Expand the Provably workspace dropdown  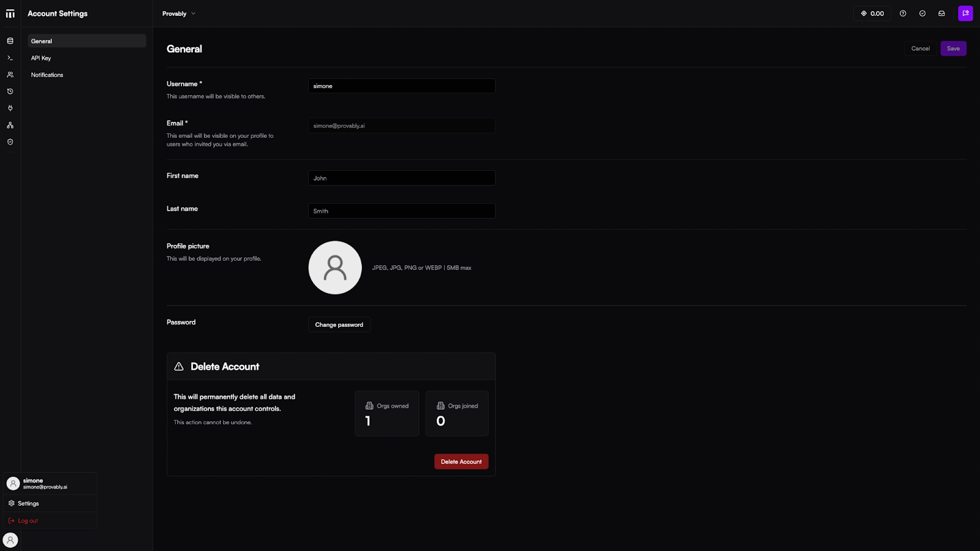pyautogui.click(x=179, y=13)
